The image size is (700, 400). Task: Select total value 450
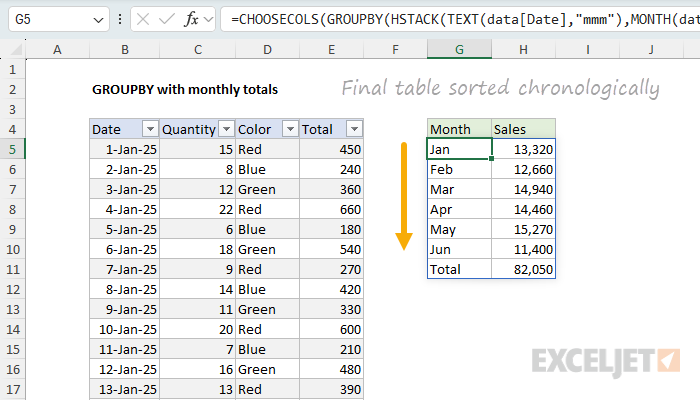[331, 149]
